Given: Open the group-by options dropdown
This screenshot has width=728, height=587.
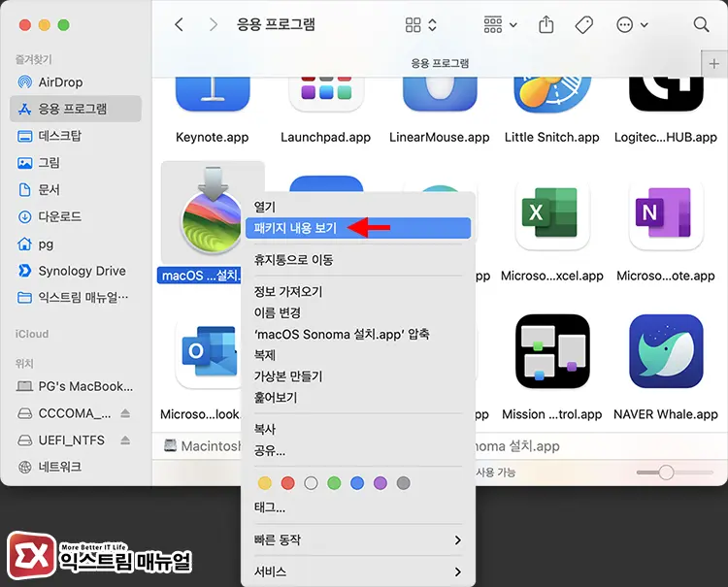Looking at the screenshot, I should pyautogui.click(x=500, y=24).
